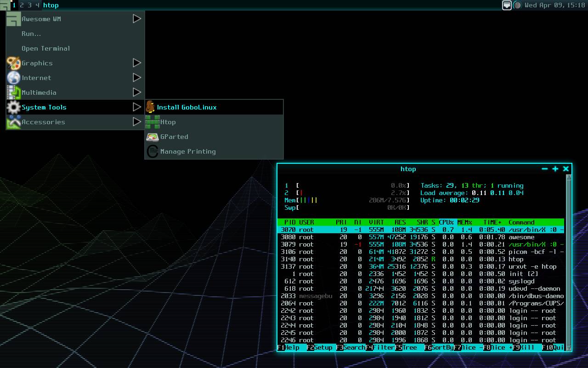Click the network icon in the system tray

(x=506, y=5)
